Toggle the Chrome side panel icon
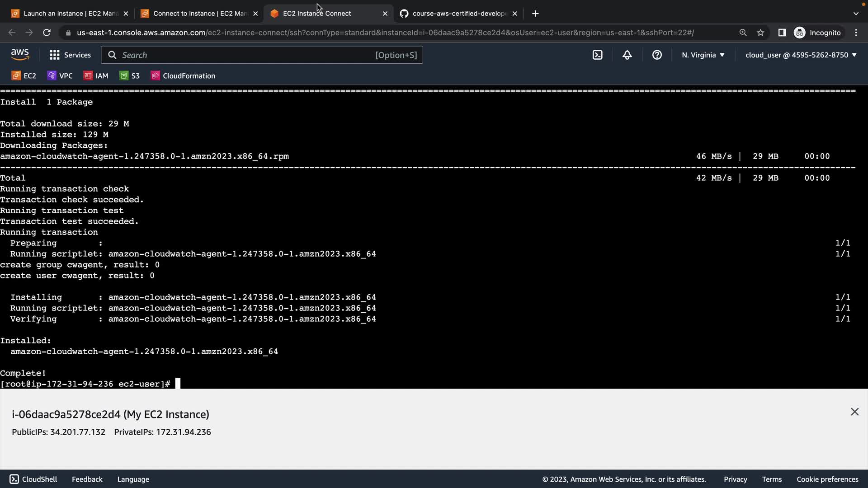The image size is (868, 488). (x=782, y=33)
